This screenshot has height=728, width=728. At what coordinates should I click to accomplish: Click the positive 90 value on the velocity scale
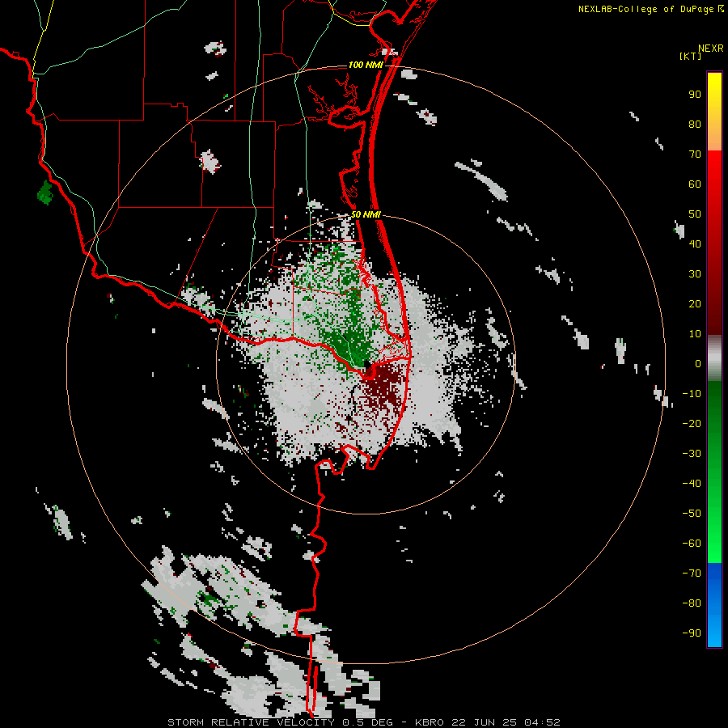[695, 95]
